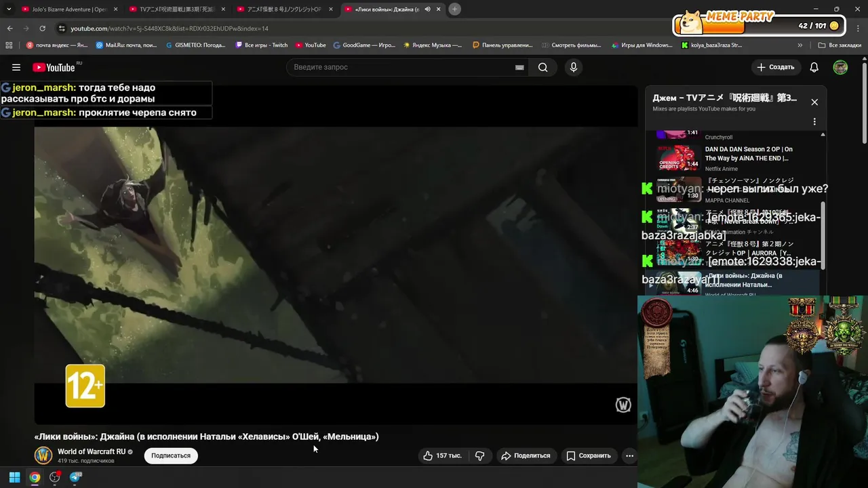Click the search magnifier button

pyautogui.click(x=542, y=67)
